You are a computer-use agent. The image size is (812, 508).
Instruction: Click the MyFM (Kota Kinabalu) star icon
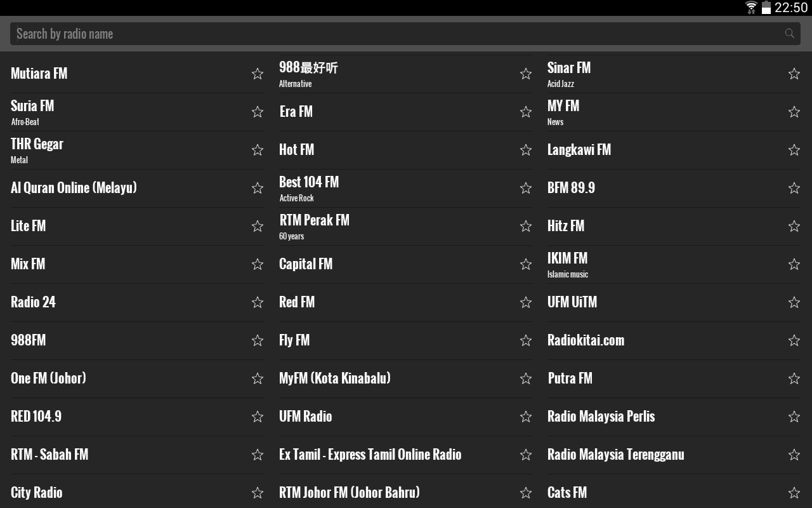(x=526, y=378)
